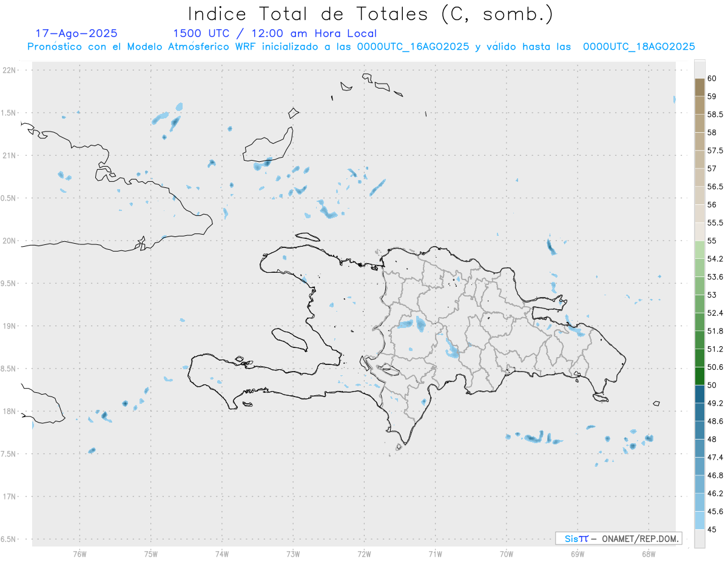The image size is (728, 562).
Task: Click the colorbar value '58'
Action: (x=711, y=132)
